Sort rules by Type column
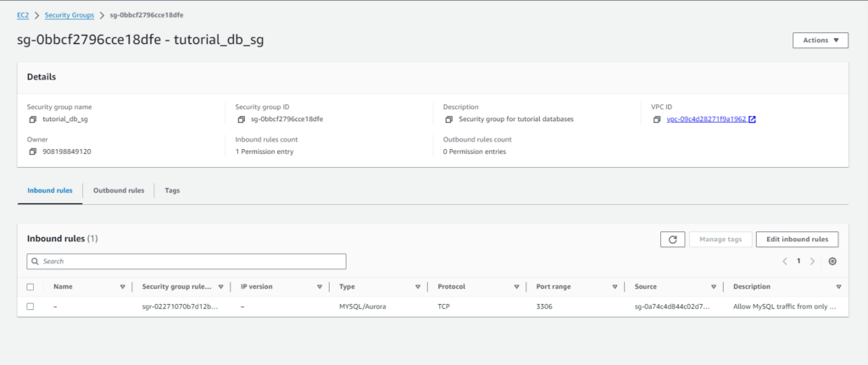The image size is (868, 365). pyautogui.click(x=418, y=287)
